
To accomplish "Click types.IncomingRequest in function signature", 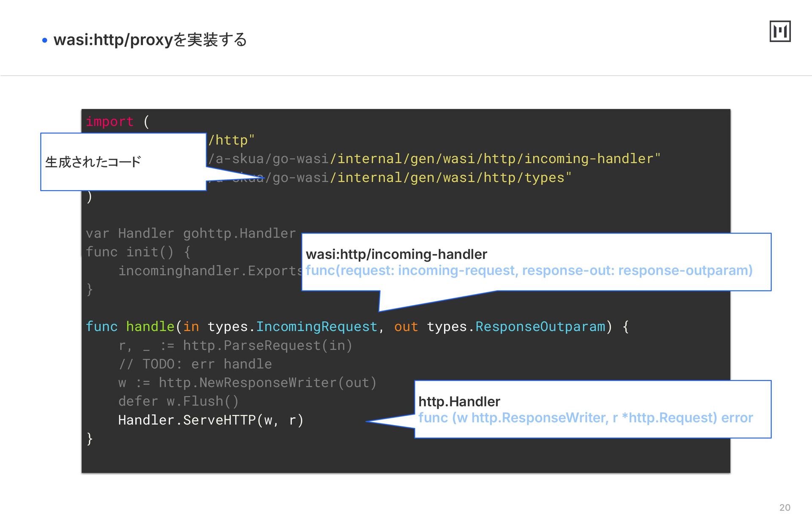I will tap(292, 327).
